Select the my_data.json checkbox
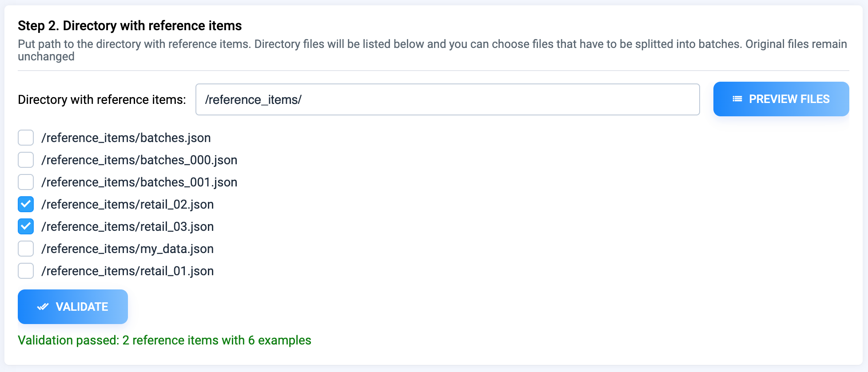The height and width of the screenshot is (372, 868). pyautogui.click(x=26, y=249)
